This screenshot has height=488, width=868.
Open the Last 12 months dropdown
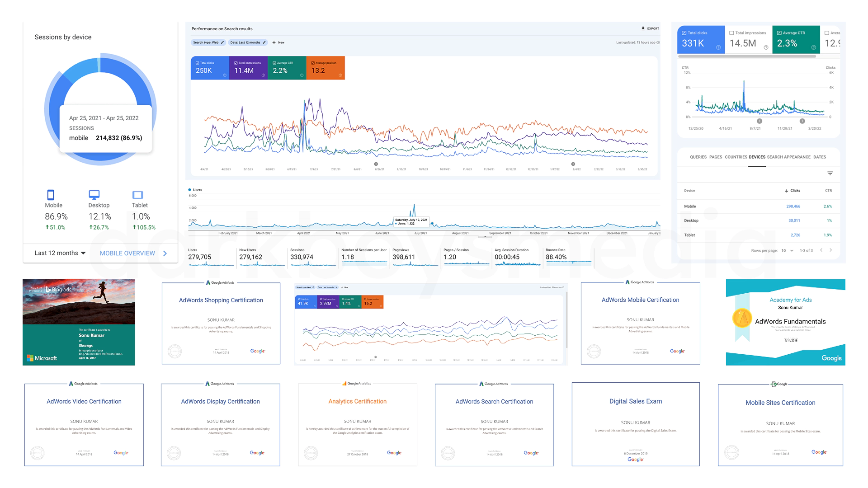(x=60, y=253)
